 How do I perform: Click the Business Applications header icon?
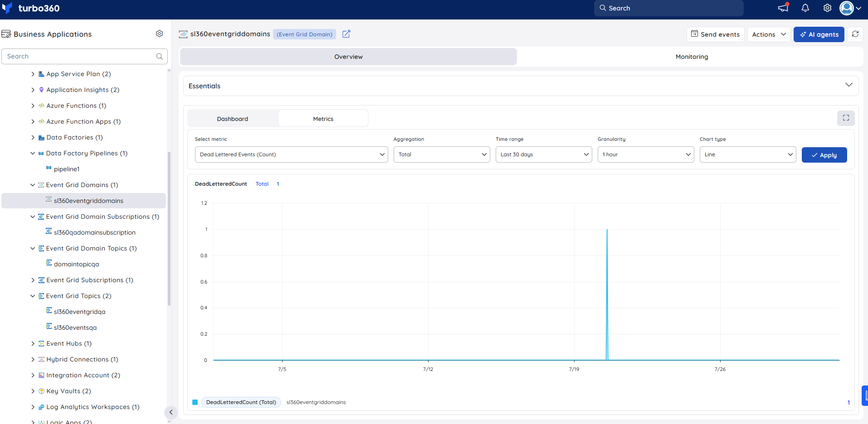pyautogui.click(x=6, y=34)
